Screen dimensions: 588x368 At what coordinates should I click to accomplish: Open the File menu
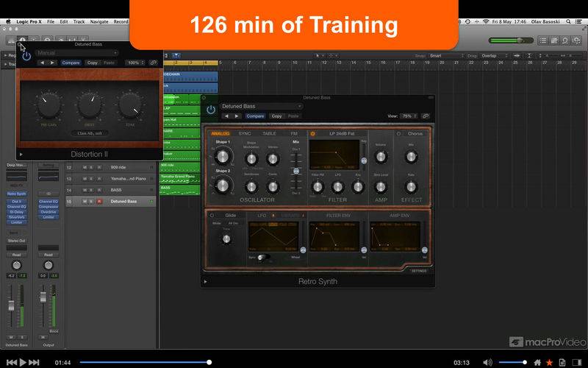pos(50,22)
